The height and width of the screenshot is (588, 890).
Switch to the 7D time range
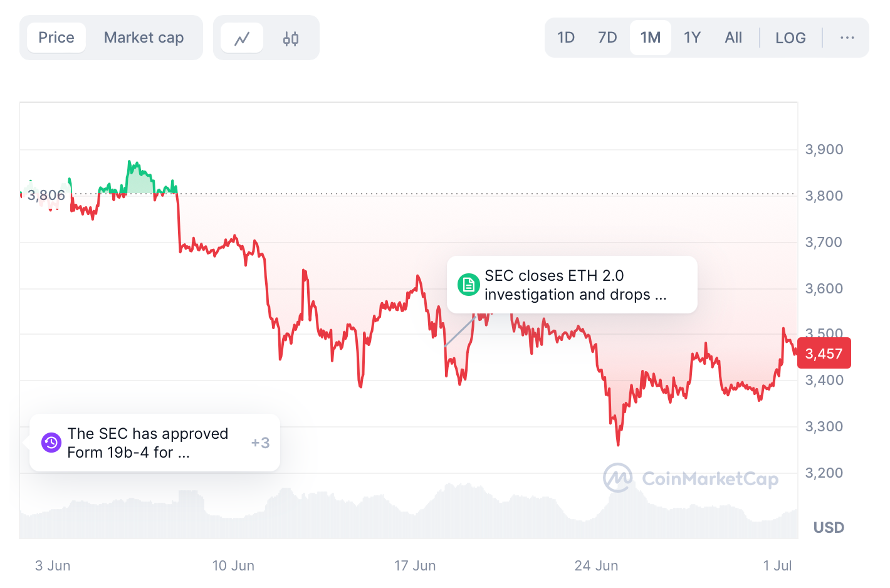[607, 37]
